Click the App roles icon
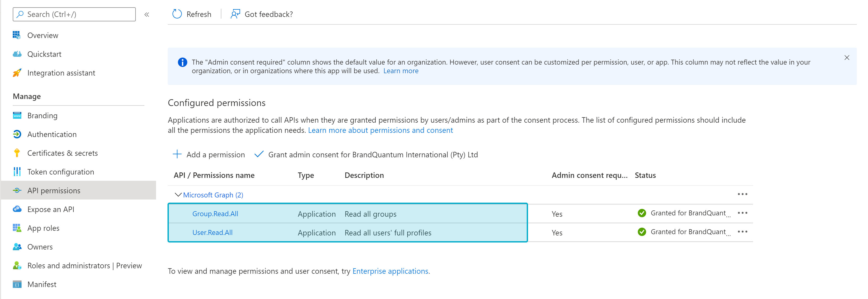Viewport: 868px width, 299px height. (17, 228)
